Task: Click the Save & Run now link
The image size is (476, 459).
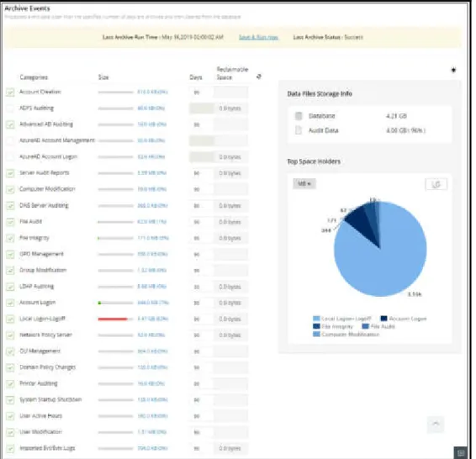Action: point(258,37)
